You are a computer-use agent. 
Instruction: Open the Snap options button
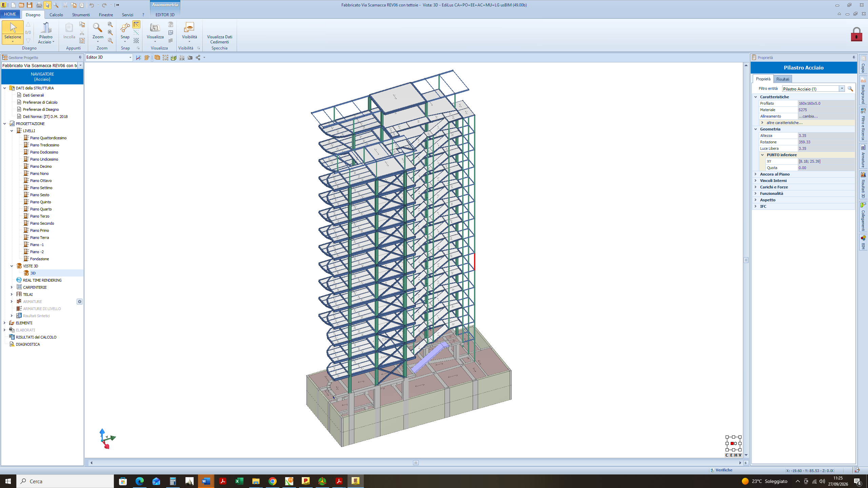pos(125,33)
